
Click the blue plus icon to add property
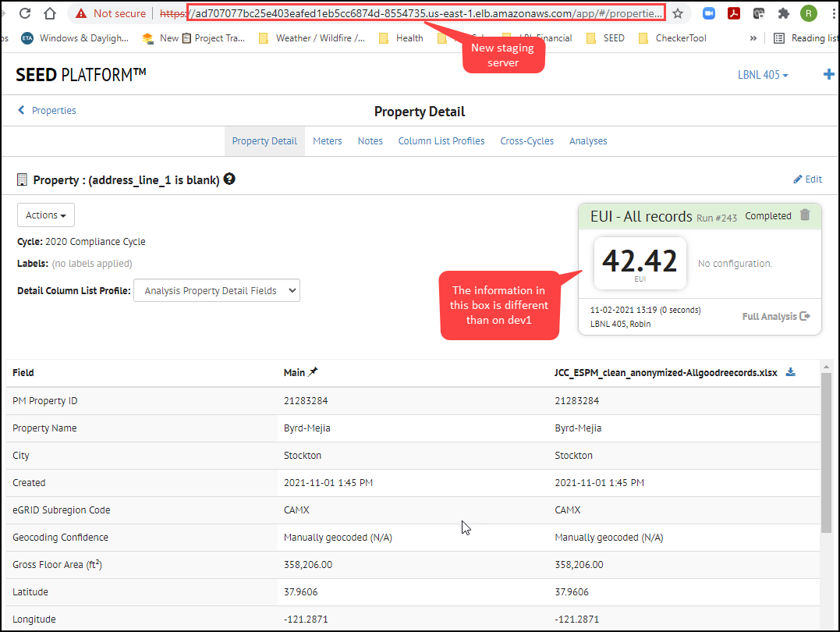829,74
